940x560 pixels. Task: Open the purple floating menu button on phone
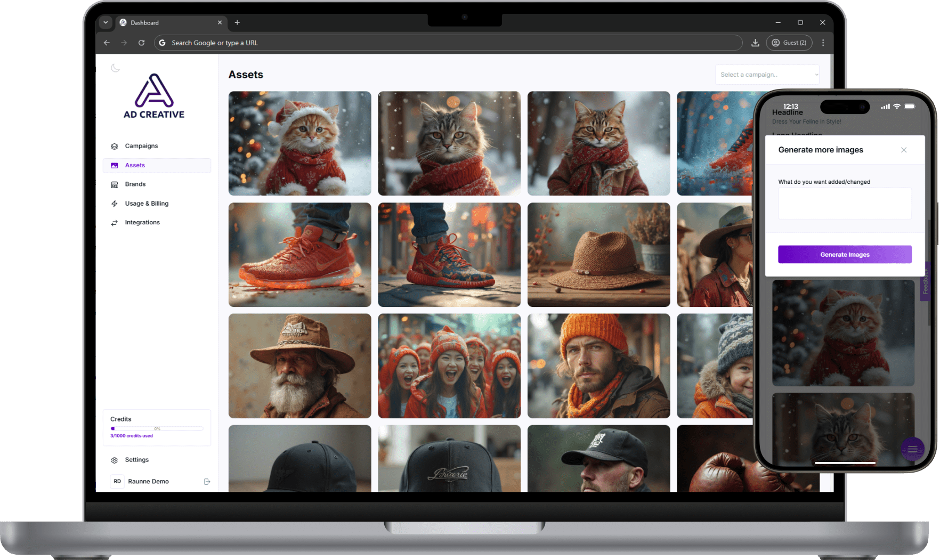(912, 449)
